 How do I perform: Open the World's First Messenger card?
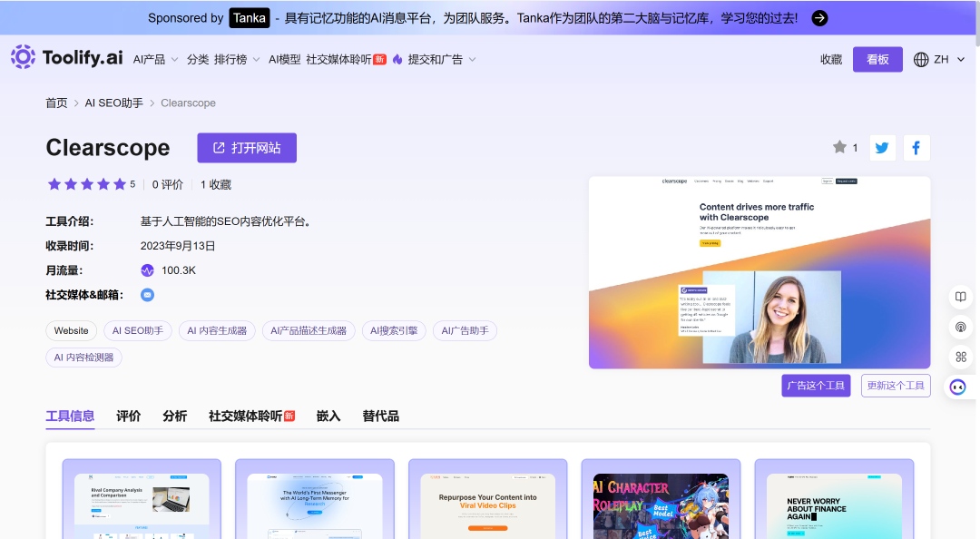(315, 499)
